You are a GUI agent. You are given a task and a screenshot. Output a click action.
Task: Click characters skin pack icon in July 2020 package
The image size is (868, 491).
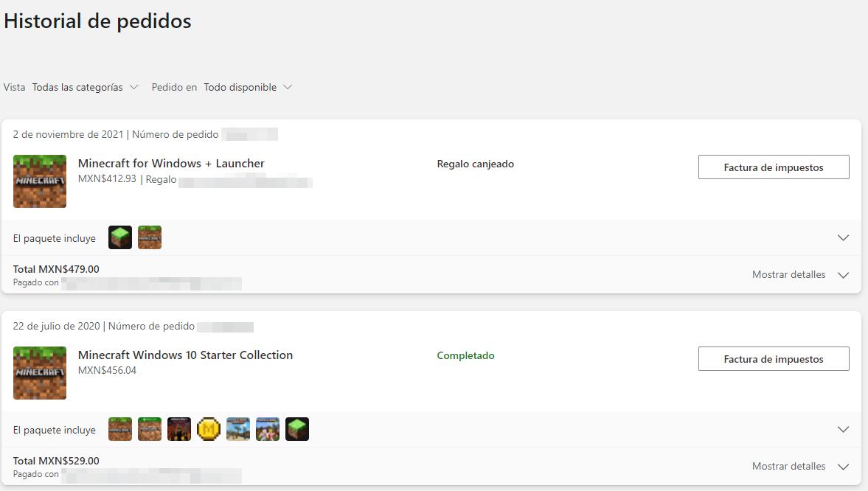pyautogui.click(x=268, y=429)
